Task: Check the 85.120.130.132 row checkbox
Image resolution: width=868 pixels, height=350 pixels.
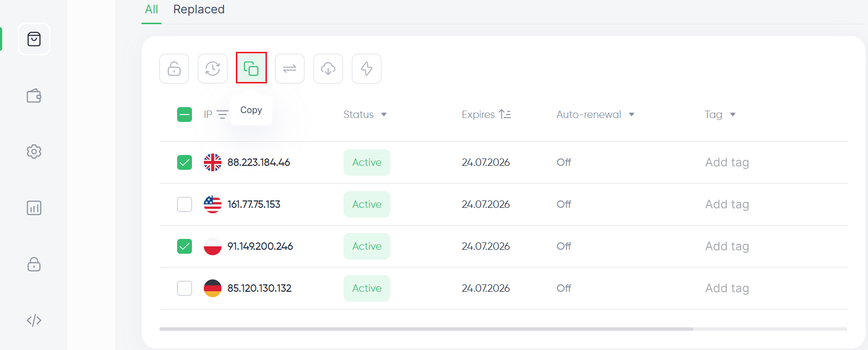Action: (x=185, y=288)
